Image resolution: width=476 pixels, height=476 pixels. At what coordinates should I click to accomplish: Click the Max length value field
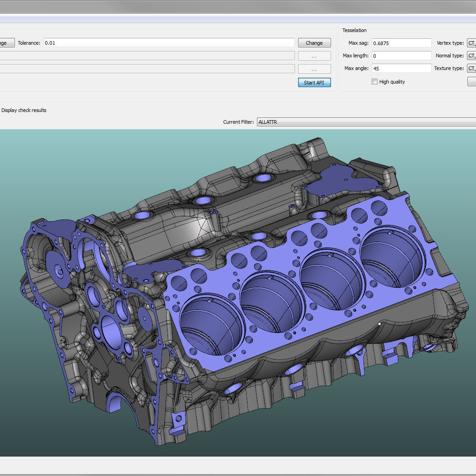pos(401,56)
